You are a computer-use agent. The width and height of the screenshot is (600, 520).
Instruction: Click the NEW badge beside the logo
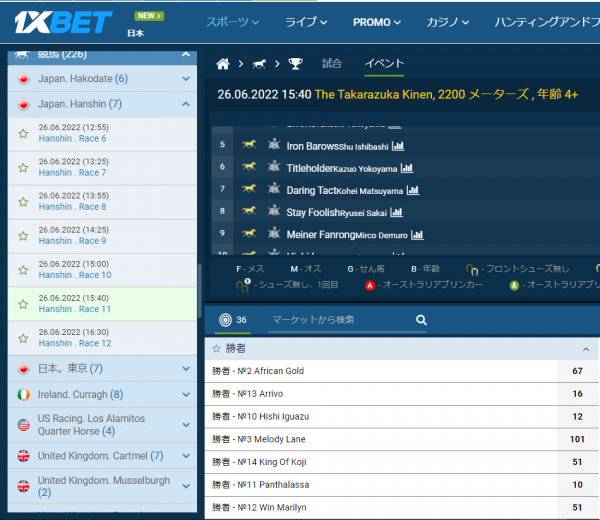[149, 16]
